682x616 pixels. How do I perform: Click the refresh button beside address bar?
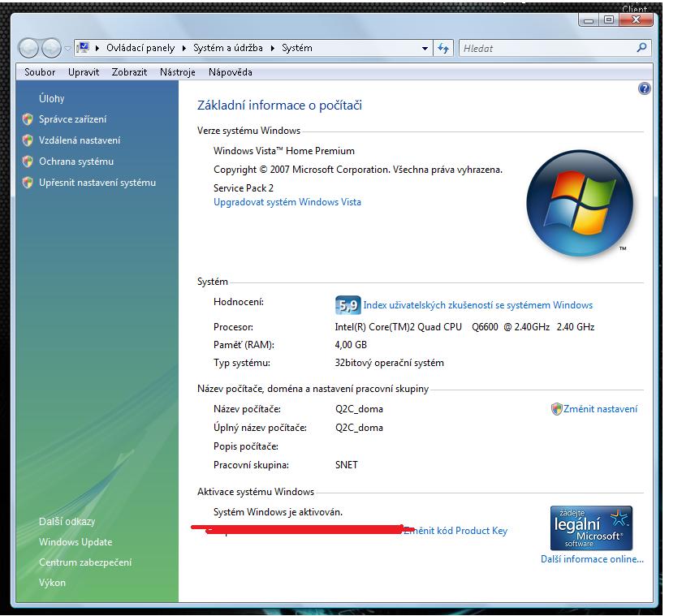click(443, 48)
